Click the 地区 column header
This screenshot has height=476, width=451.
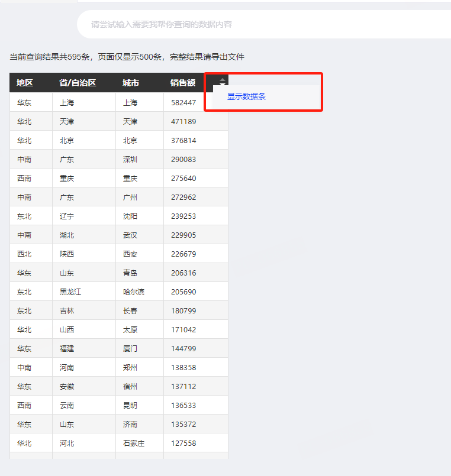click(25, 83)
